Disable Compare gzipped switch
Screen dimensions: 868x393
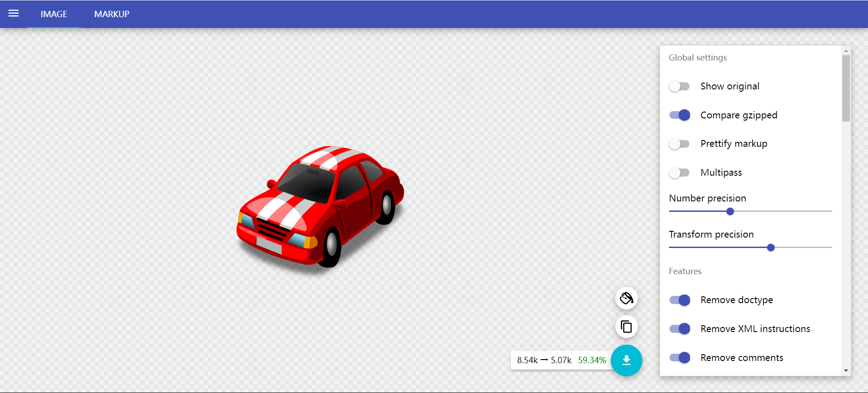point(679,115)
